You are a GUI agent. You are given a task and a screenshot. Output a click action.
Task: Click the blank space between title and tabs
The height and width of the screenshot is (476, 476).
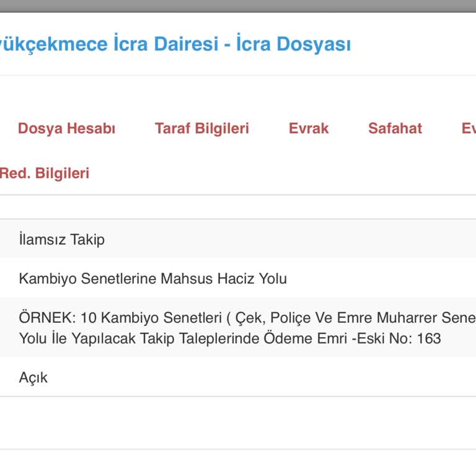(238, 94)
